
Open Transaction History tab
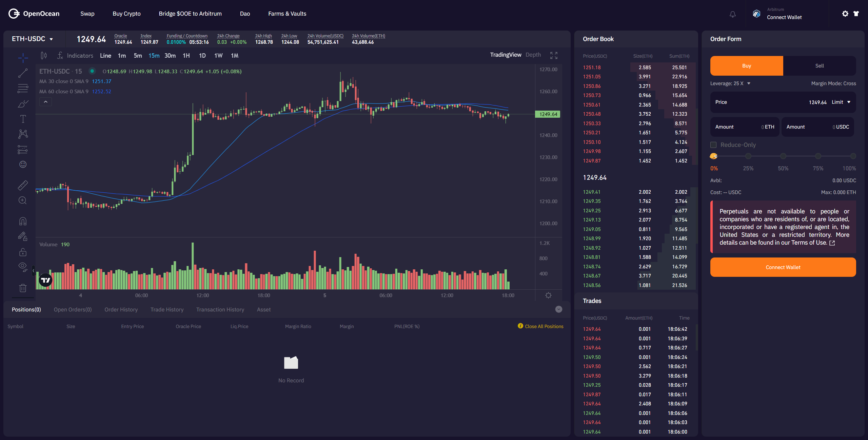(220, 309)
